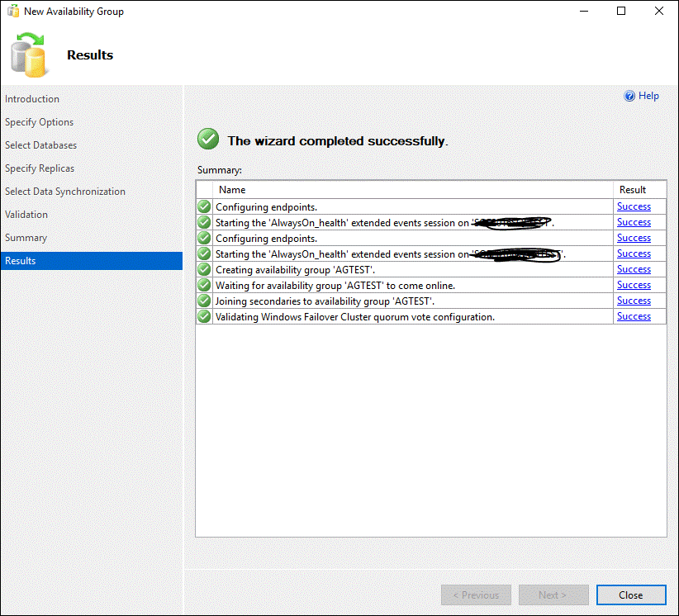Click the large green wizard completed checkmark
The image size is (679, 616).
(x=208, y=140)
